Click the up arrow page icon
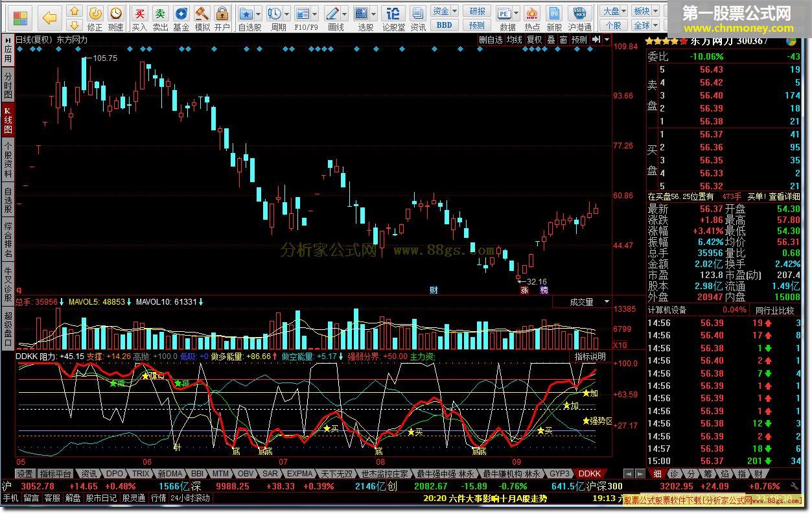The image size is (812, 514). pos(75,11)
